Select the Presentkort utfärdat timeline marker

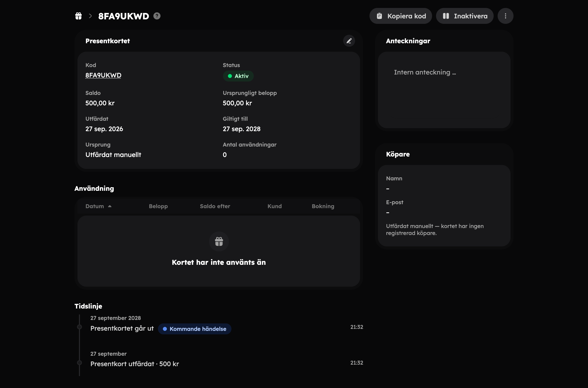pyautogui.click(x=79, y=363)
